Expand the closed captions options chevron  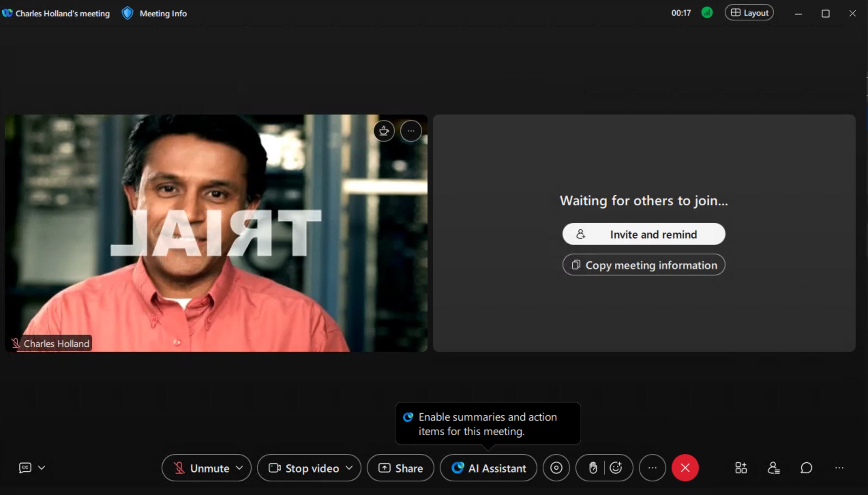point(42,467)
